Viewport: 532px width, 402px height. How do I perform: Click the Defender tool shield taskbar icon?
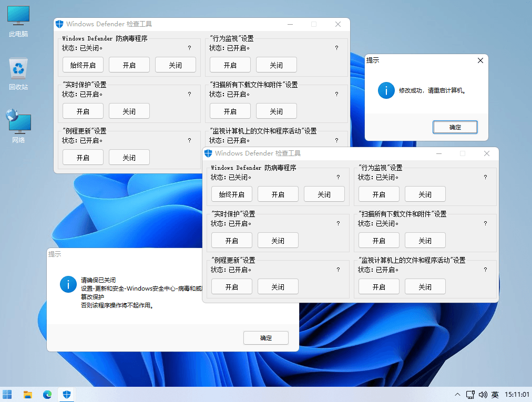pos(67,395)
